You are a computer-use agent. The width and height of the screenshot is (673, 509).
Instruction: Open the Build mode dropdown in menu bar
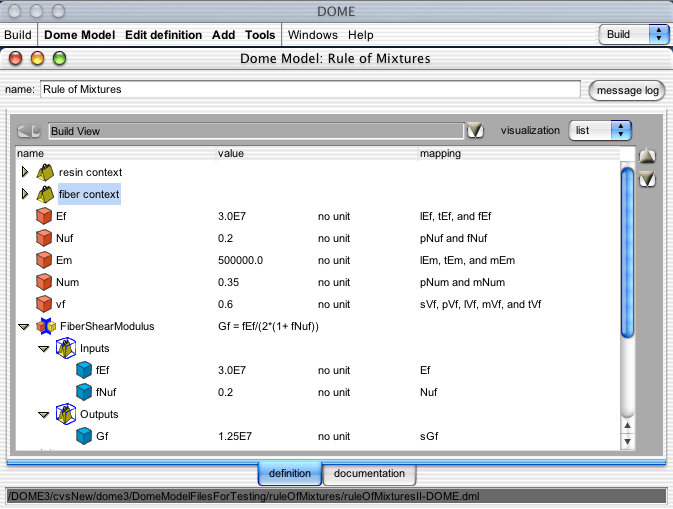634,34
